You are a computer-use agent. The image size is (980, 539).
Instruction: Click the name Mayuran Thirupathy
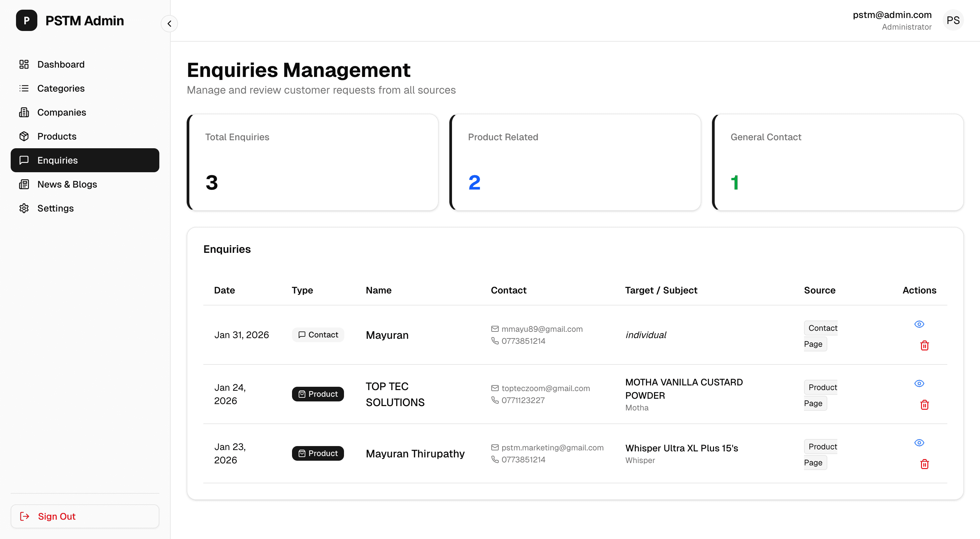point(415,453)
